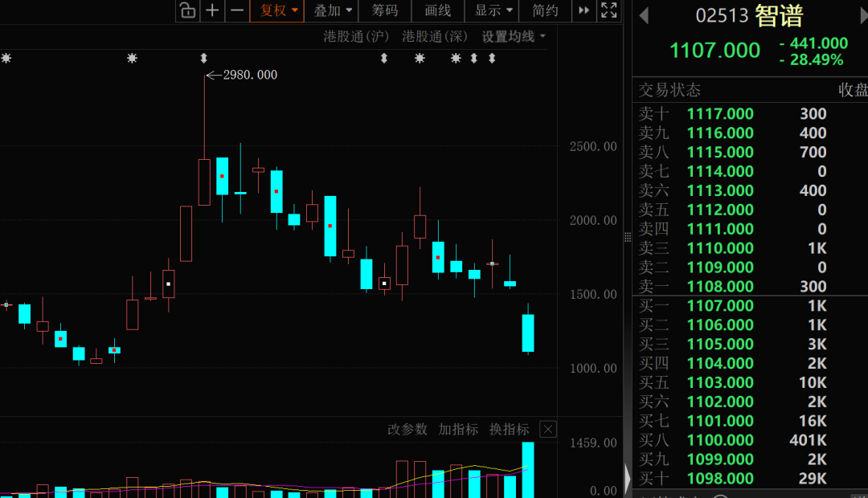
Task: Toggle the 筹码 chip distribution view
Action: [385, 10]
